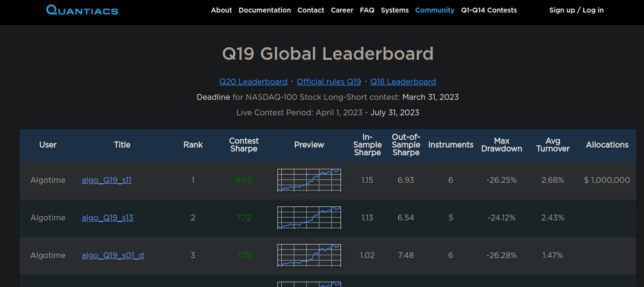Viewport: 644px width, 287px height.
Task: Click the Avg Turnover column header
Action: coord(553,145)
